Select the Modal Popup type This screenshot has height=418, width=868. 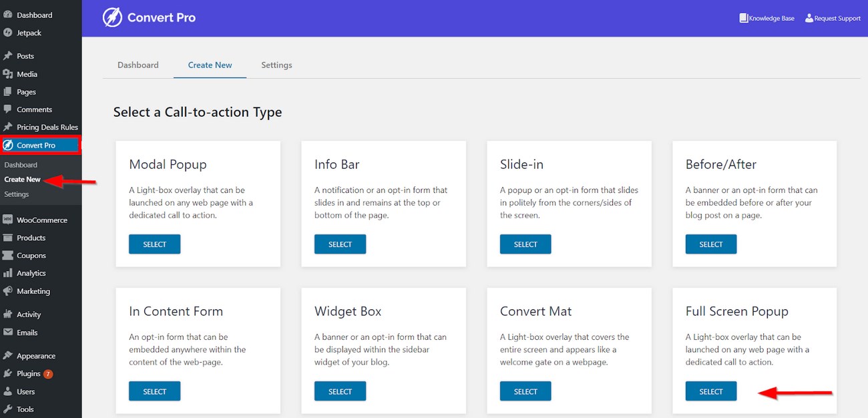point(154,244)
